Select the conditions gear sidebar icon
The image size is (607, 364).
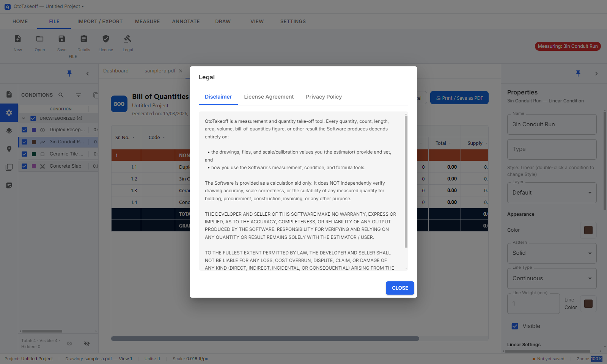pos(9,113)
